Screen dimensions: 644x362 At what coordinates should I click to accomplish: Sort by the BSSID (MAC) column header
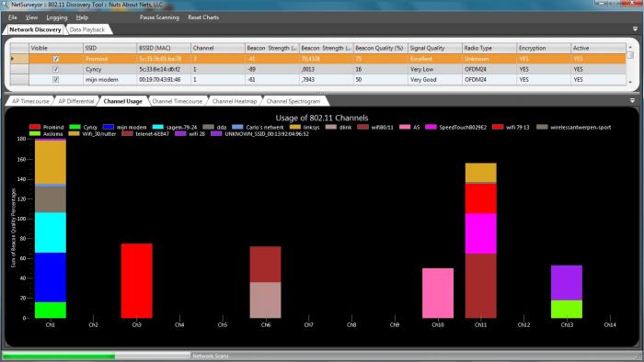(x=164, y=48)
